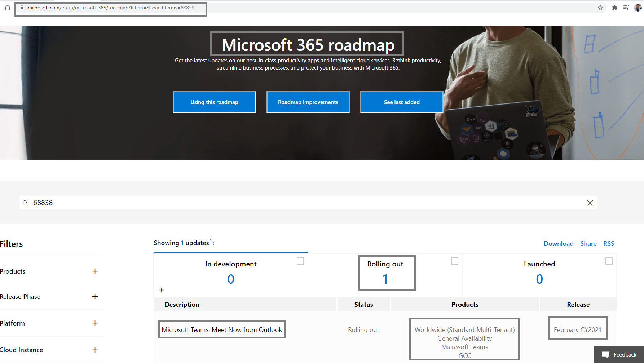Click the See last added button

point(402,102)
